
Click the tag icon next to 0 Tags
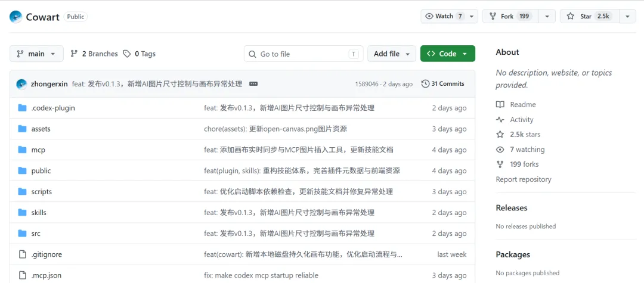[128, 54]
